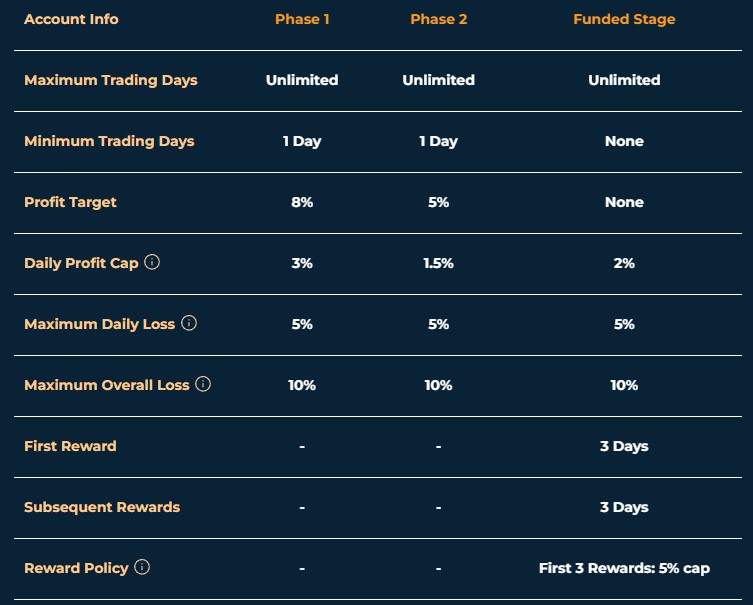Click 'First 3 Rewards: 5% cap' text
The width and height of the screenshot is (753, 605).
tap(624, 569)
